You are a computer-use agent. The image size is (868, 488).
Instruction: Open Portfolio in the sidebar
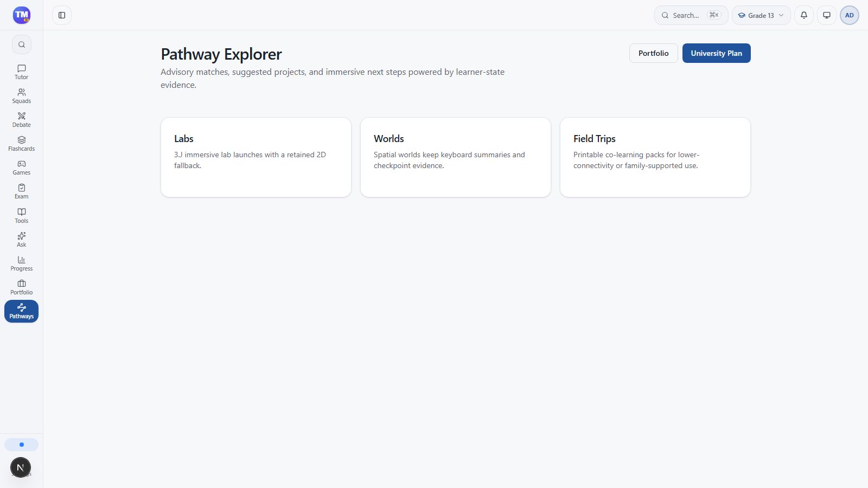pos(21,287)
